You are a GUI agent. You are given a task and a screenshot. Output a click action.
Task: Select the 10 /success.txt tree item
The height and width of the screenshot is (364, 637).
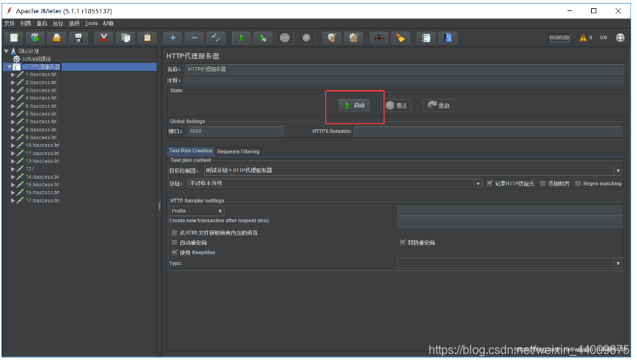[42, 145]
